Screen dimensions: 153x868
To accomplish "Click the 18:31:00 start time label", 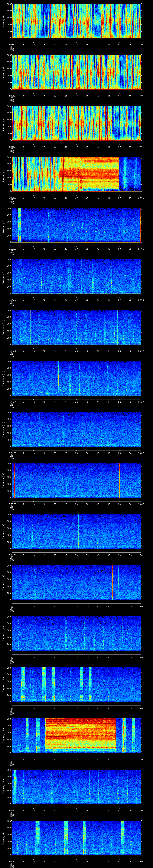I will pyautogui.click(x=12, y=810).
